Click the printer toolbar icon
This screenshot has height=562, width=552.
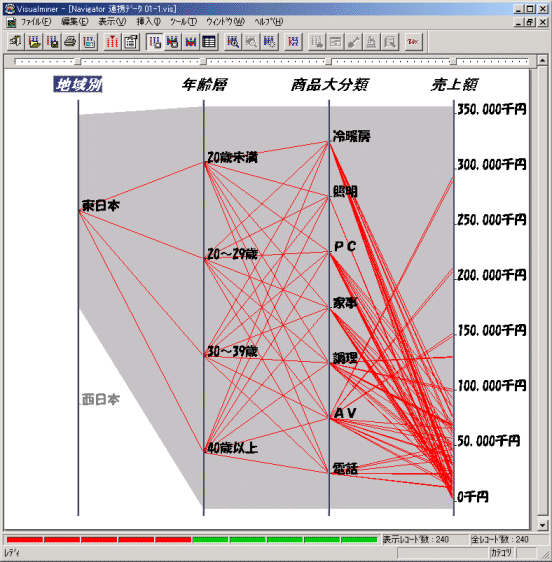71,42
